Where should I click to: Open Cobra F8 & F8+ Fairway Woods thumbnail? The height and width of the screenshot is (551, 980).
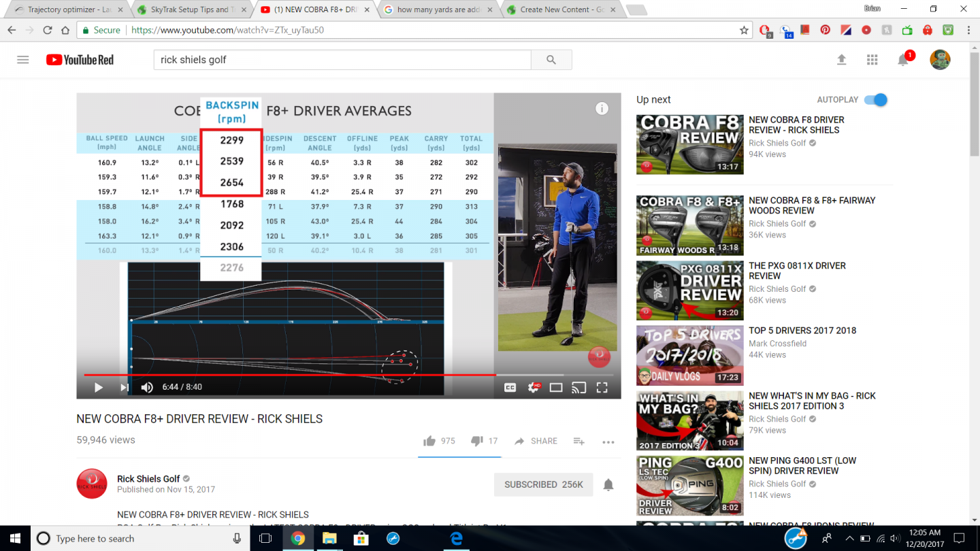690,225
